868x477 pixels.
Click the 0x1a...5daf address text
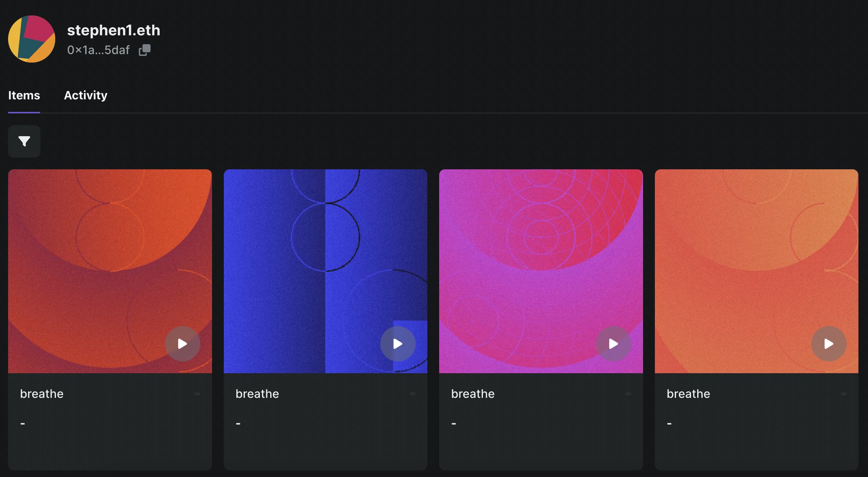pyautogui.click(x=98, y=50)
